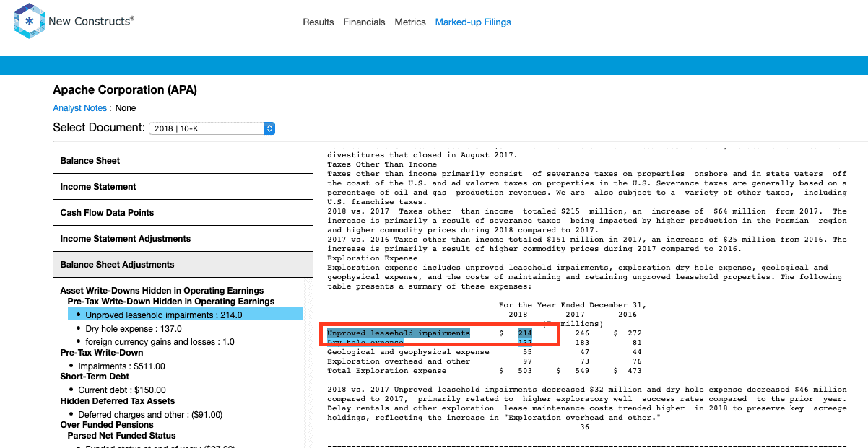The image size is (868, 448).
Task: Expand the Cash Flow Data Points section
Action: point(183,213)
